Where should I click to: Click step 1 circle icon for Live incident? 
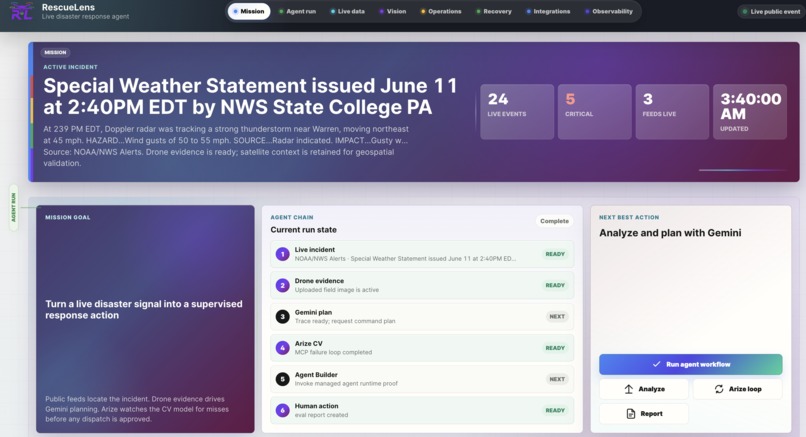click(282, 254)
